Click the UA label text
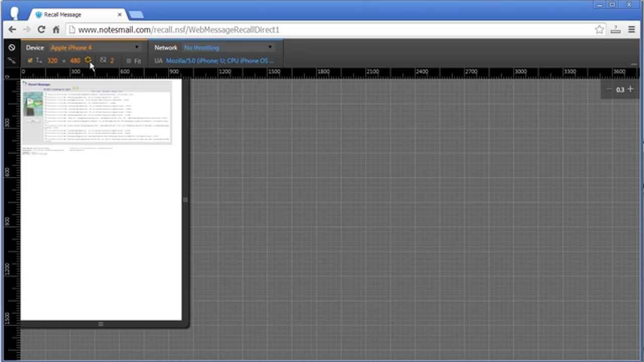Viewport: 644px width, 362px height. click(x=158, y=61)
